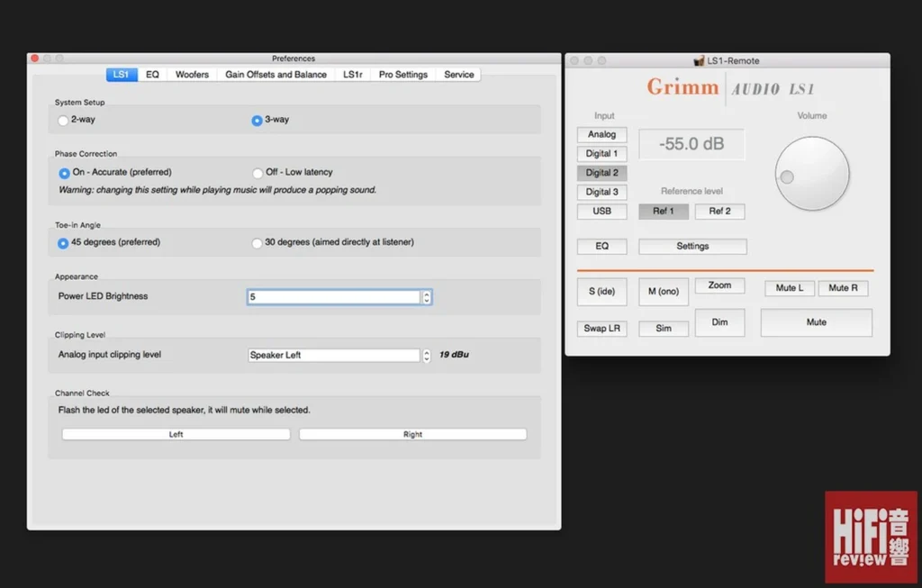
Task: Activate the Ref 2 reference level
Action: pos(719,211)
